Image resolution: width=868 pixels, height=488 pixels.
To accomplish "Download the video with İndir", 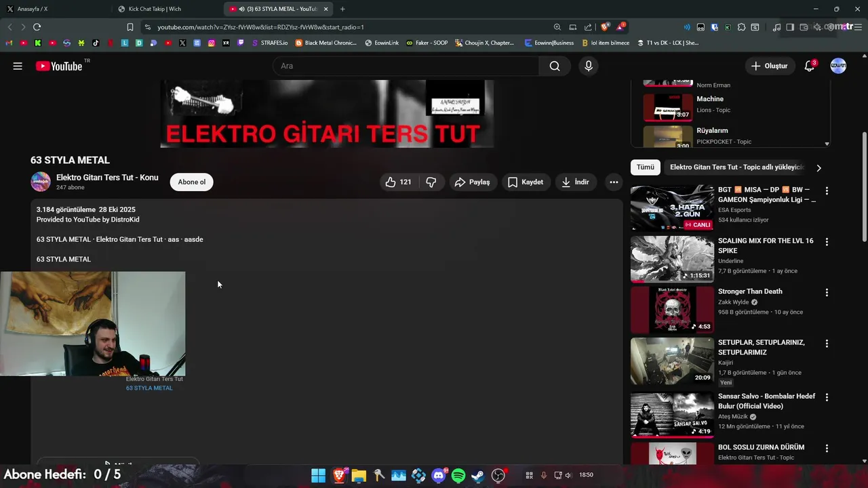I will pos(575,182).
